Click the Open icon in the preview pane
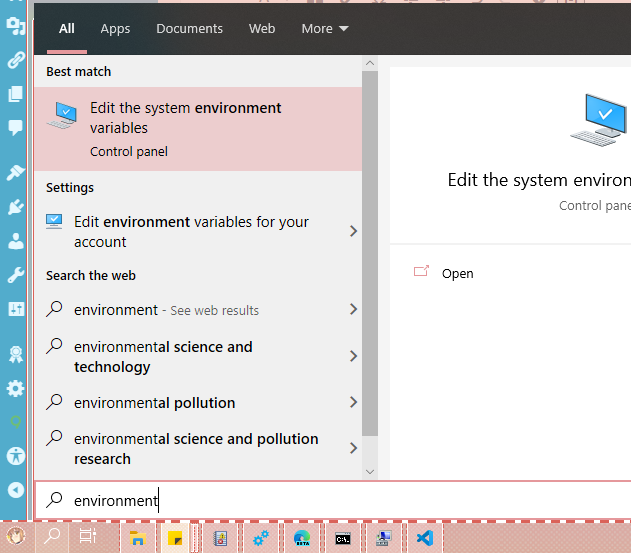The height and width of the screenshot is (553, 631). click(x=421, y=271)
